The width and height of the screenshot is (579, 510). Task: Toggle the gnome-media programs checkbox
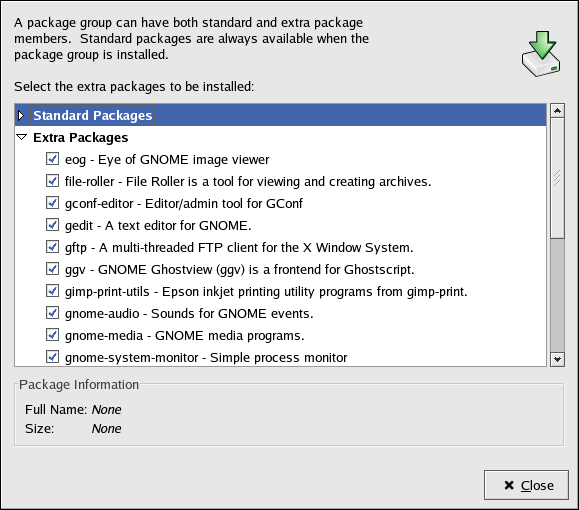click(52, 335)
